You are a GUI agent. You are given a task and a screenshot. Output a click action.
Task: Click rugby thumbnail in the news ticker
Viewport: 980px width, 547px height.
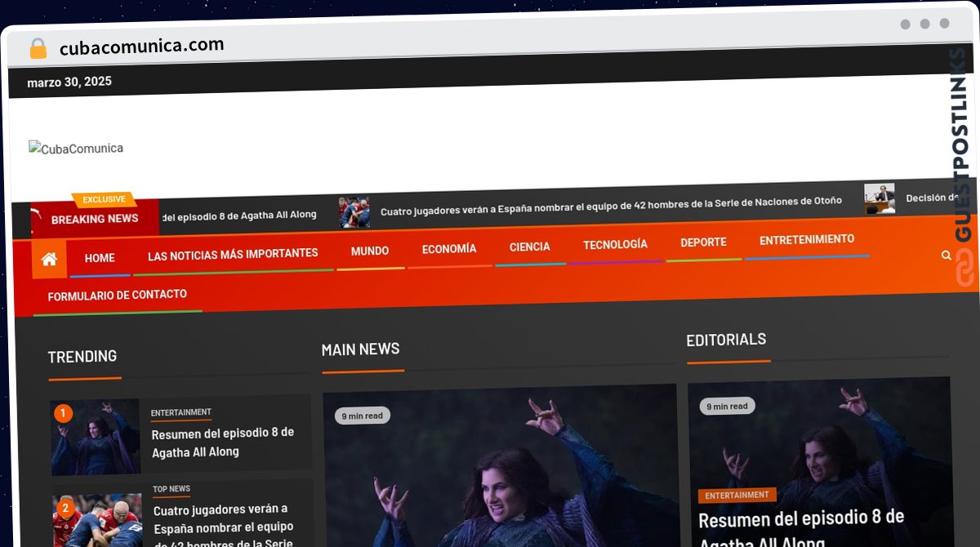354,211
